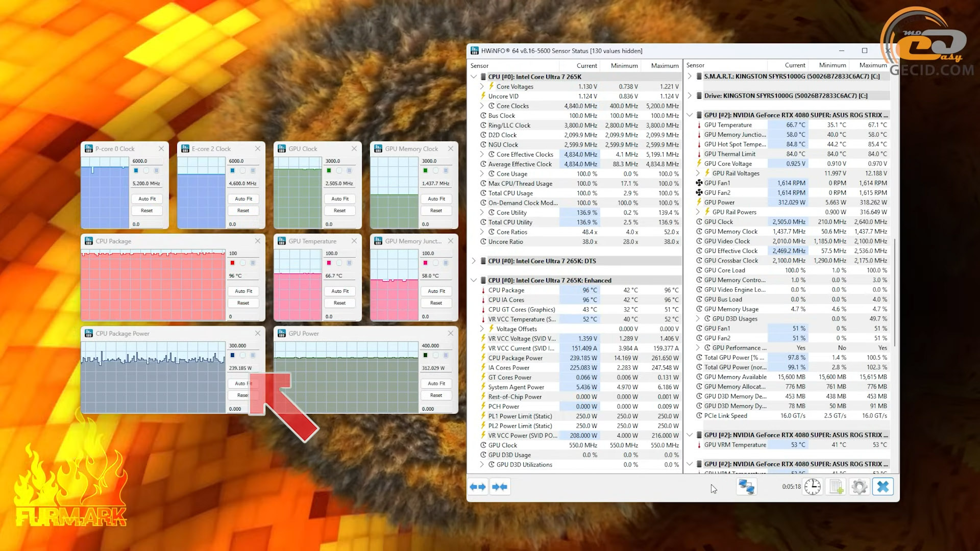The width and height of the screenshot is (980, 551).
Task: Close the GPU Power graph window
Action: [x=450, y=333]
